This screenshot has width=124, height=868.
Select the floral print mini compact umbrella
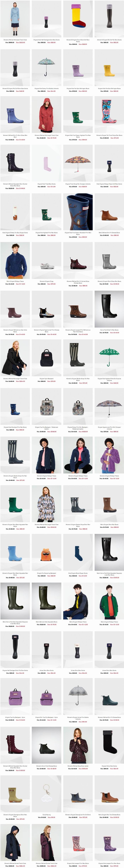(78, 163)
